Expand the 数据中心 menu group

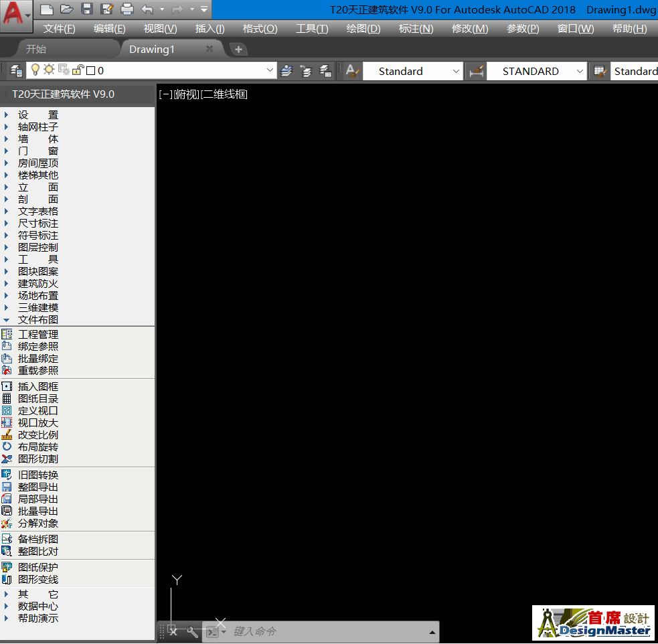pyautogui.click(x=6, y=607)
